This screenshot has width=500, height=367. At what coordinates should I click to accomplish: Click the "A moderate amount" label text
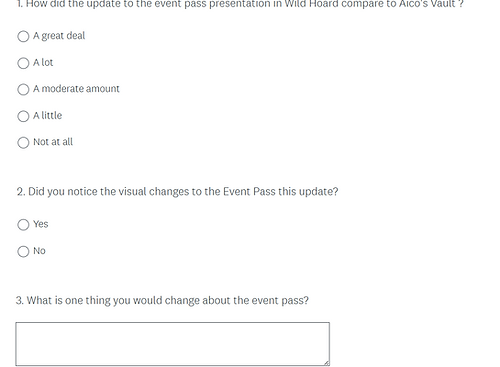tap(76, 89)
